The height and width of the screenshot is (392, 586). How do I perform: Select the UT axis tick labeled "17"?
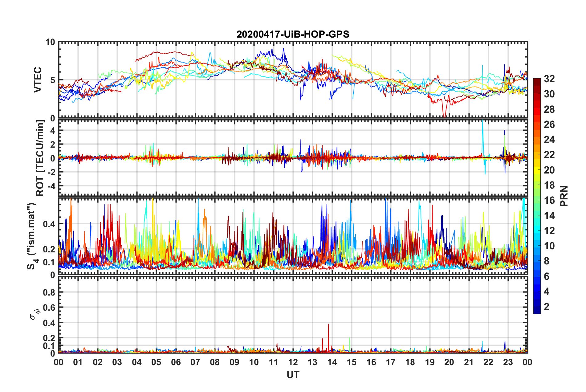[391, 362]
